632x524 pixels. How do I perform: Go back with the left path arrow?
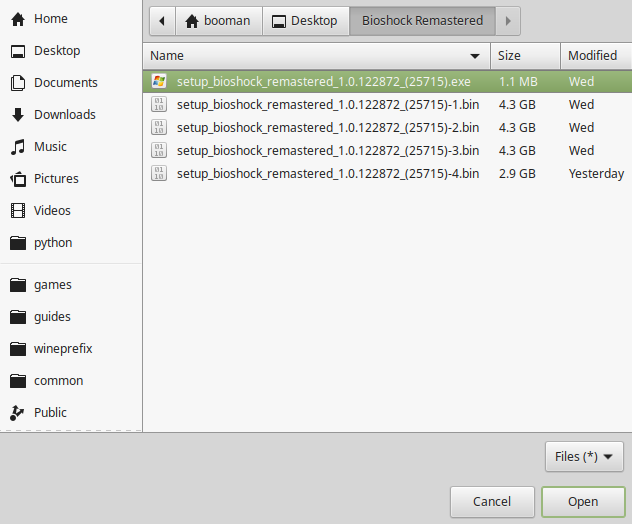[162, 21]
